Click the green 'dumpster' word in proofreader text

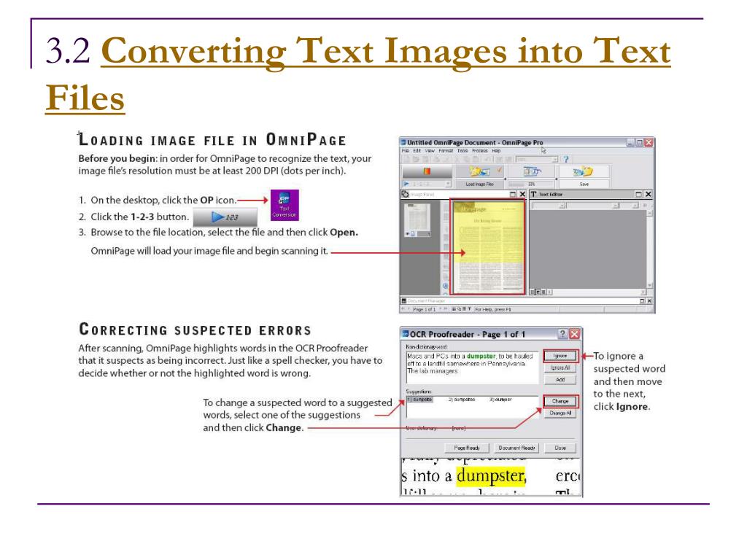[x=481, y=356]
